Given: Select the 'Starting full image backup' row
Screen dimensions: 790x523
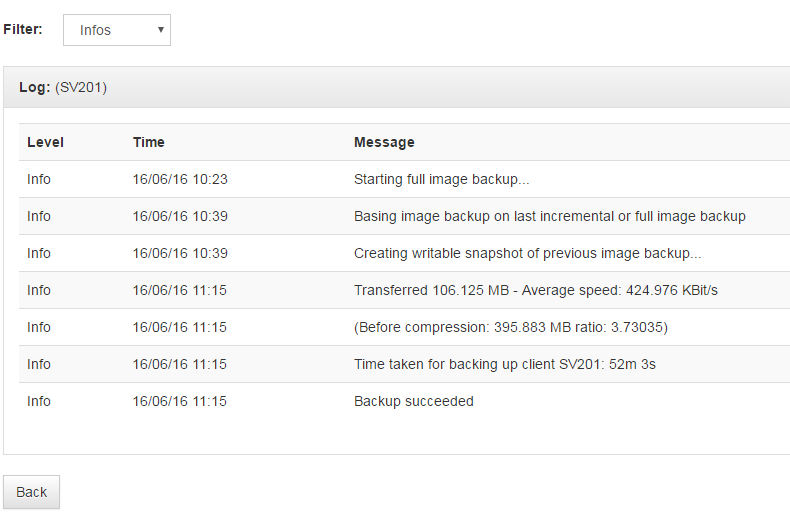Looking at the screenshot, I should 405,179.
